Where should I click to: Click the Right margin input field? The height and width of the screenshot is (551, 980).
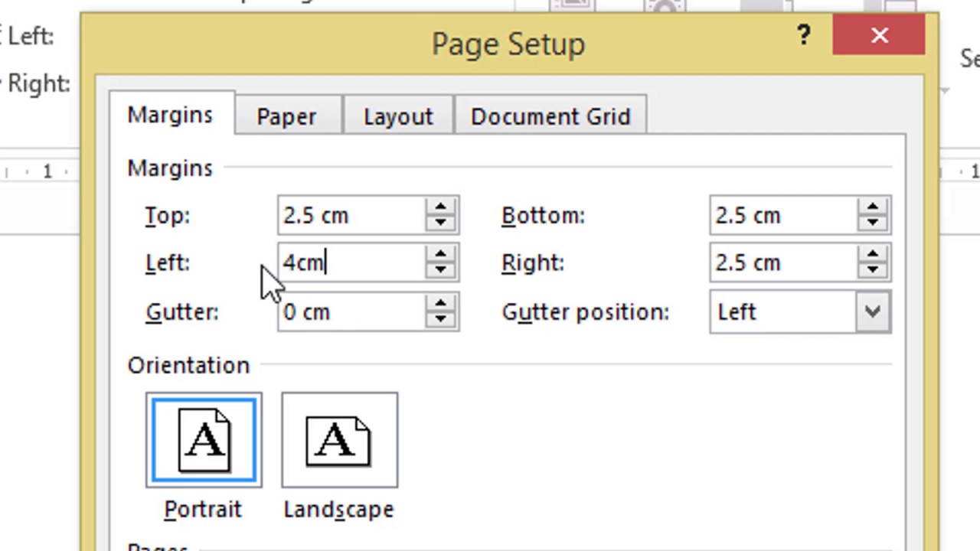click(x=782, y=263)
